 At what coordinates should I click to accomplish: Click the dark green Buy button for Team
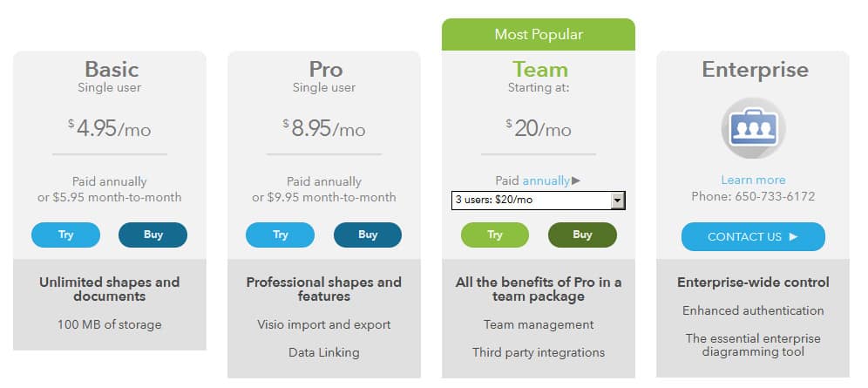[x=581, y=235]
